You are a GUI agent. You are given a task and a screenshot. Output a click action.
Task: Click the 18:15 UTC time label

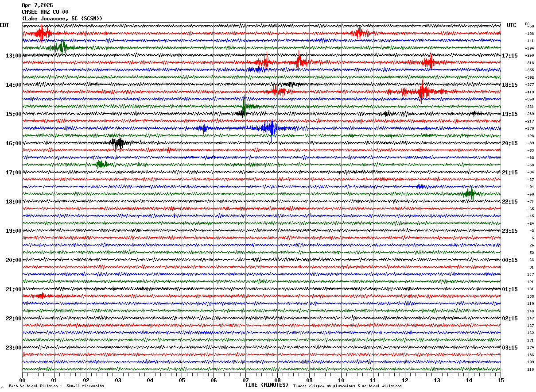click(x=510, y=85)
